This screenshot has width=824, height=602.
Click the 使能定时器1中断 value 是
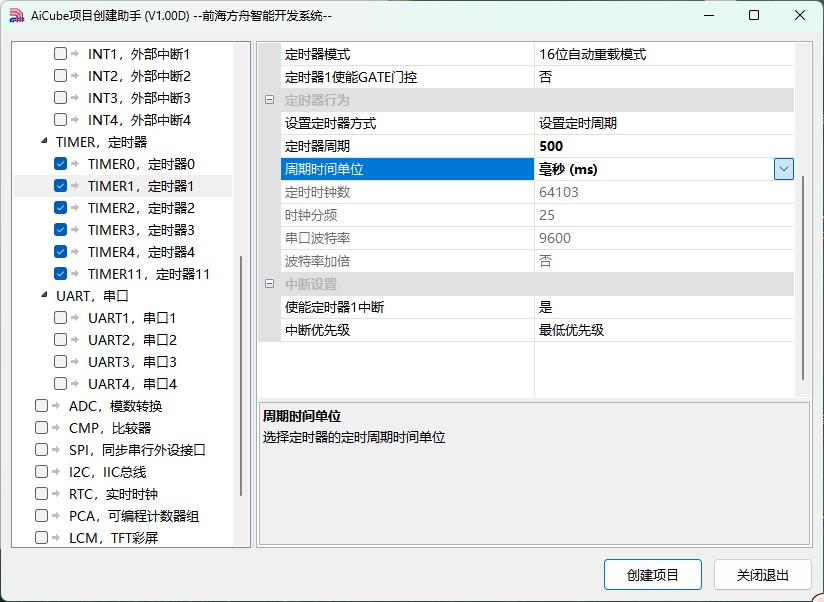664,307
